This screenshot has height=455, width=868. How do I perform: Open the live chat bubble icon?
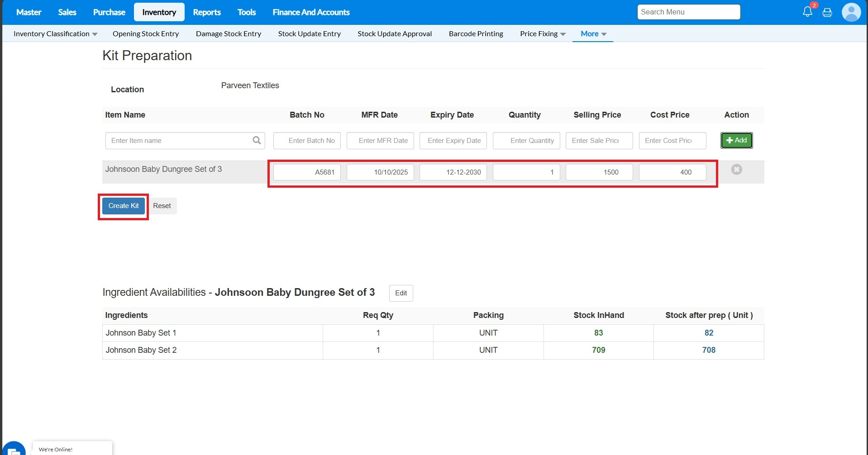(x=14, y=449)
